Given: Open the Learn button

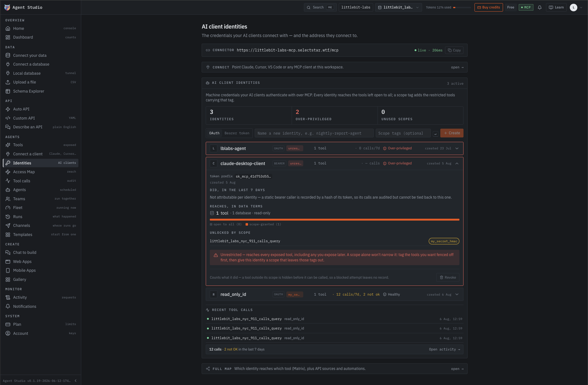Looking at the screenshot, I should tap(556, 8).
